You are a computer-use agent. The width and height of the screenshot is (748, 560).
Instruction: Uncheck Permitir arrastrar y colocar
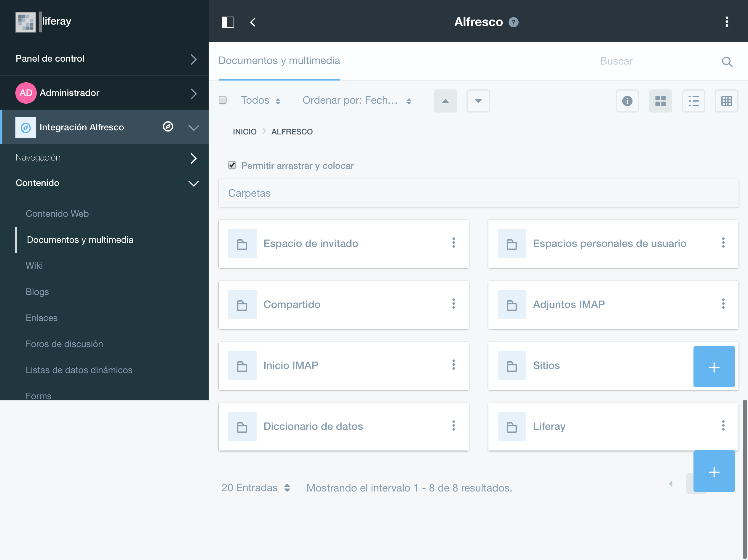point(232,165)
